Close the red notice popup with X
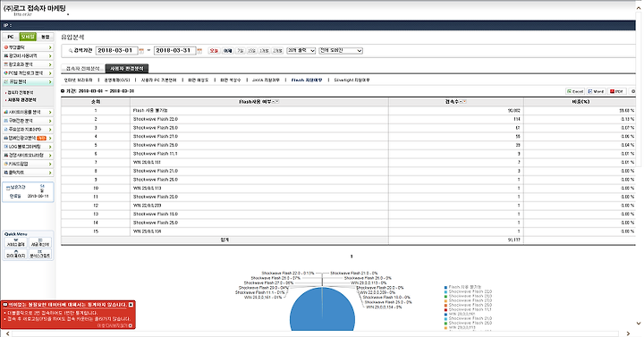The image size is (644, 337). coord(131,305)
